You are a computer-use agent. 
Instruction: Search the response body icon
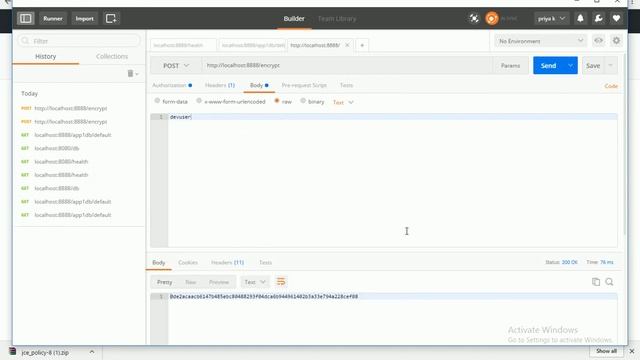[609, 282]
